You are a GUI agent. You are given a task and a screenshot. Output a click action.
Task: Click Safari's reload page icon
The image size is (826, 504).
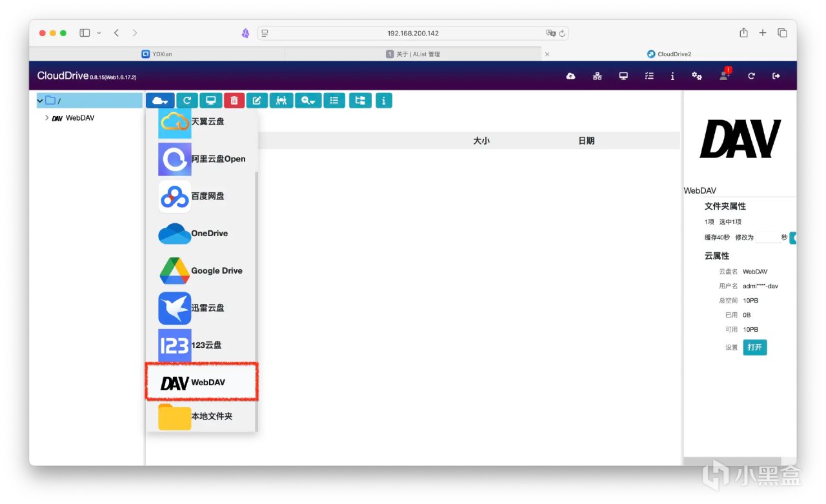pos(562,33)
